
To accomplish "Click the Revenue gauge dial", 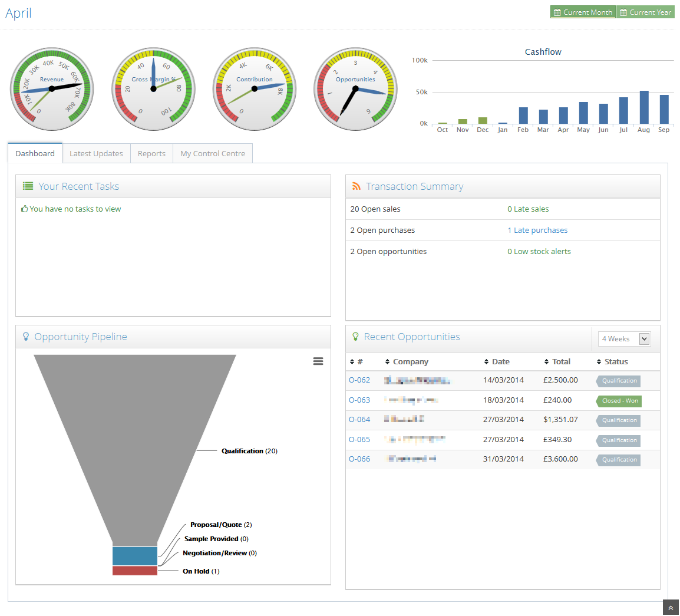I will pos(52,89).
